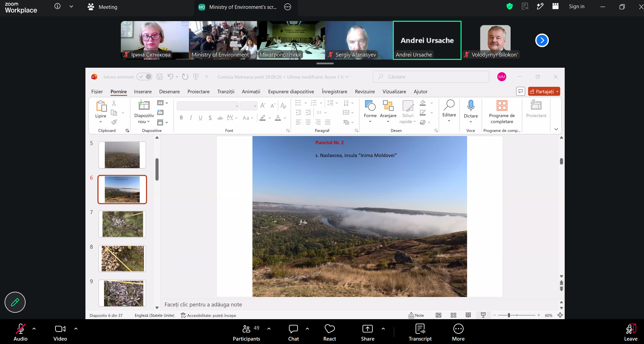
Task: Open the Tranziții ribbon tab
Action: (226, 92)
